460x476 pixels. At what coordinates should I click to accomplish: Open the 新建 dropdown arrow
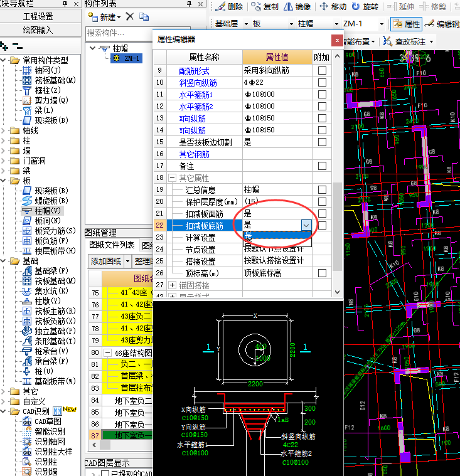coord(119,17)
